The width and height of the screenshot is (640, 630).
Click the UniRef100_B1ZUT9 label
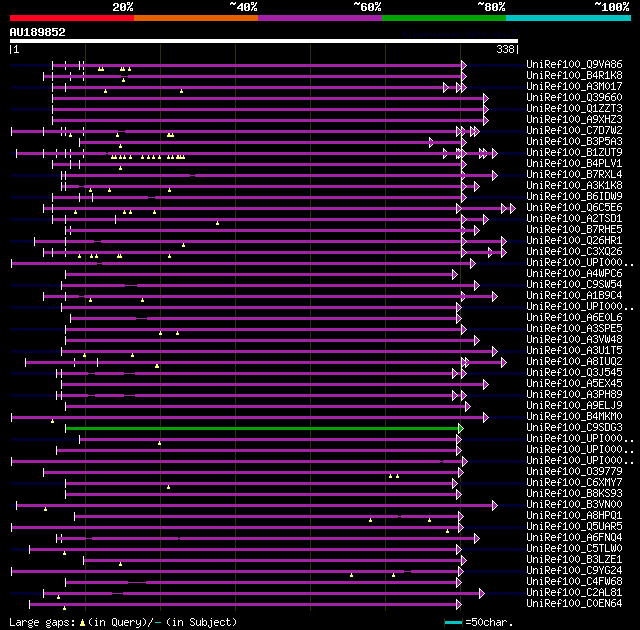(x=574, y=153)
